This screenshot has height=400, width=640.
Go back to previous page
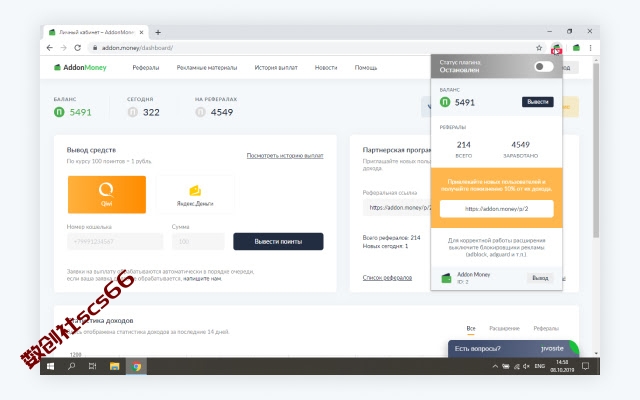tap(49, 48)
